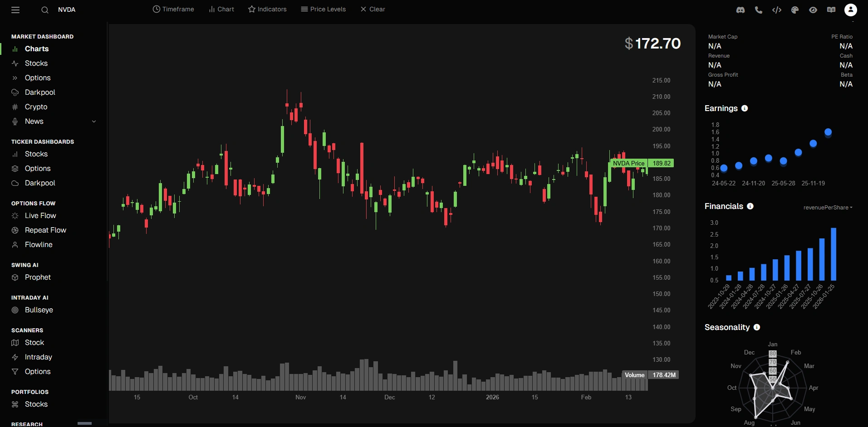Image resolution: width=868 pixels, height=427 pixels.
Task: Open Live Flow options feed
Action: coord(40,216)
